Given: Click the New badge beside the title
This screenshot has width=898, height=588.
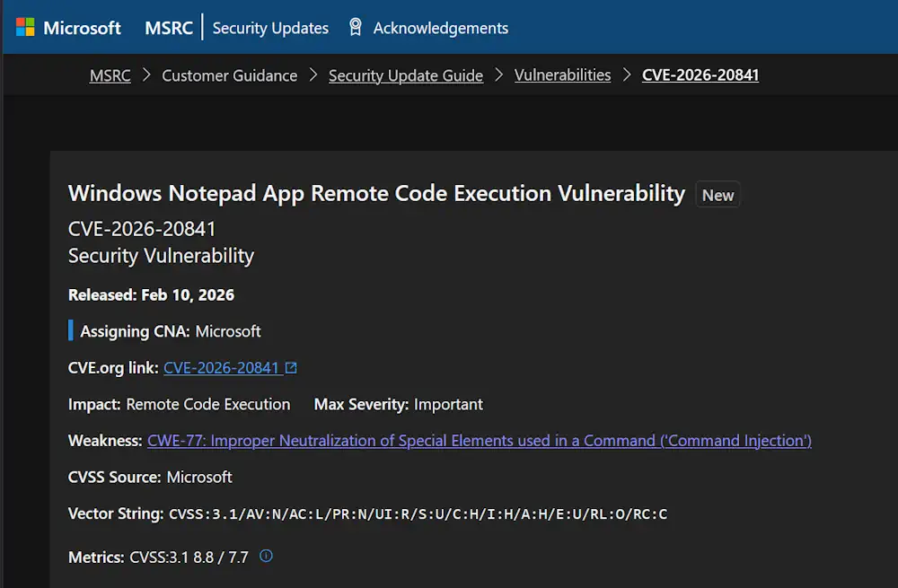Looking at the screenshot, I should pos(718,195).
